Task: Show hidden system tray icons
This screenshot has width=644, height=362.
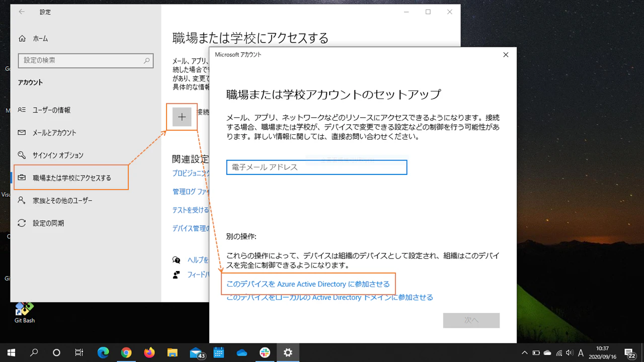Action: click(x=525, y=352)
